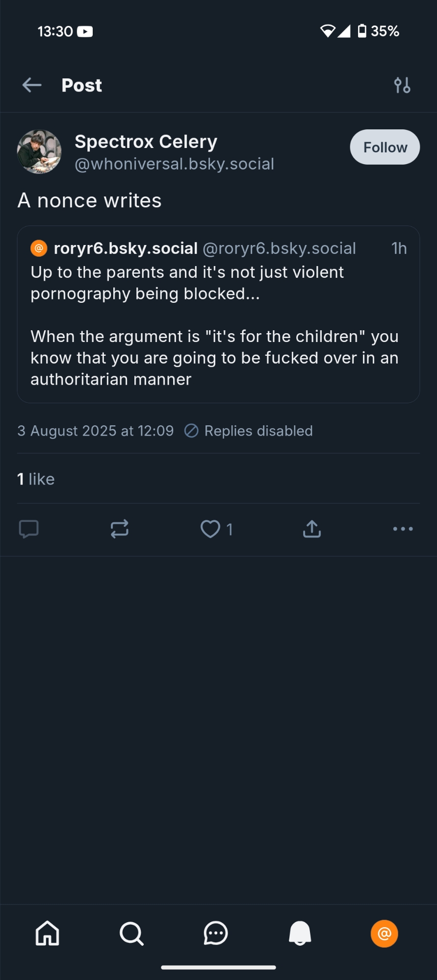Tap Replies disabled indicator
This screenshot has width=437, height=980.
pos(248,431)
